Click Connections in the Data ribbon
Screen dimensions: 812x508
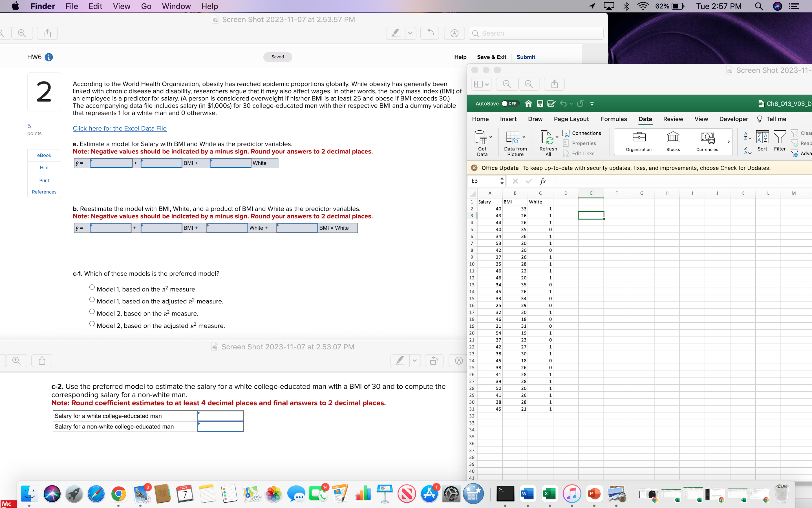[582, 133]
